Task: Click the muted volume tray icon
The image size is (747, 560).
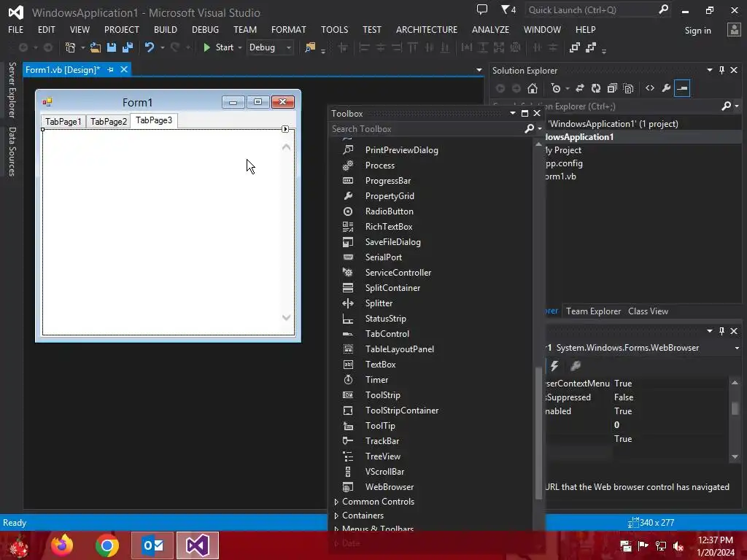Action: (x=678, y=545)
